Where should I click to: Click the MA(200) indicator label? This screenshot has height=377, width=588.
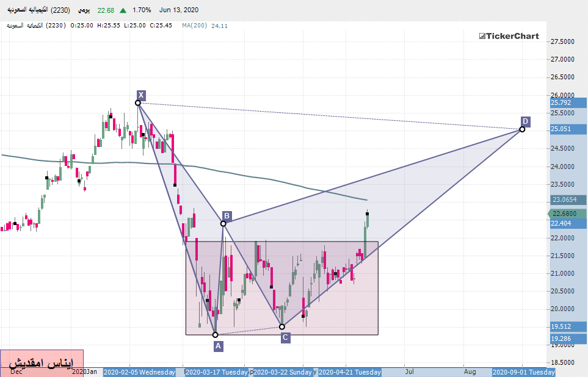[195, 26]
